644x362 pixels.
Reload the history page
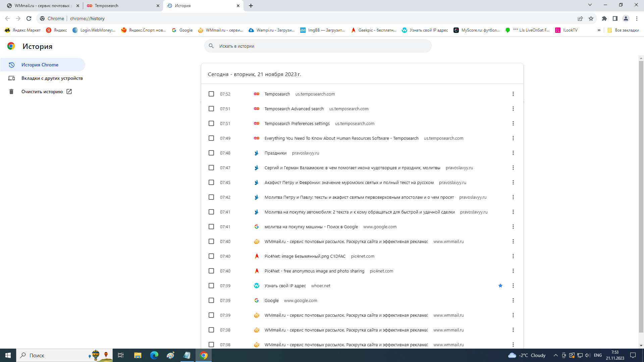(29, 18)
